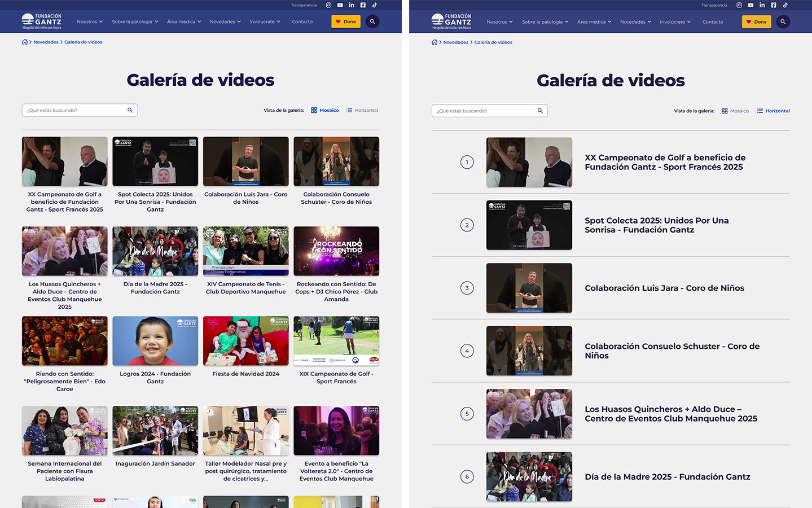This screenshot has height=508, width=812.
Task: Click the LinkedIn icon in the header
Action: tap(351, 5)
